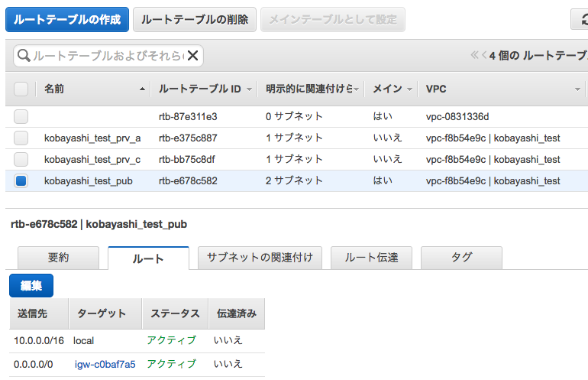Click ルートテーブルの削除 button

tap(195, 20)
